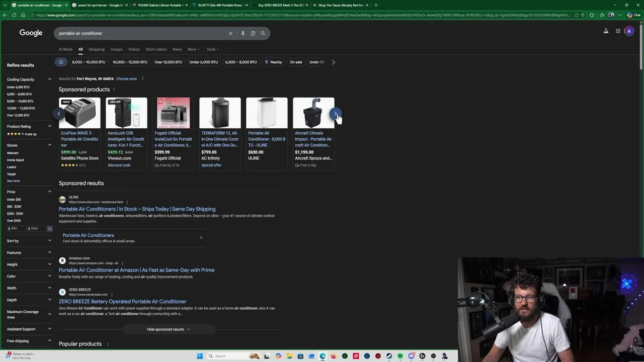Open File Explorer from the taskbar

289,356
